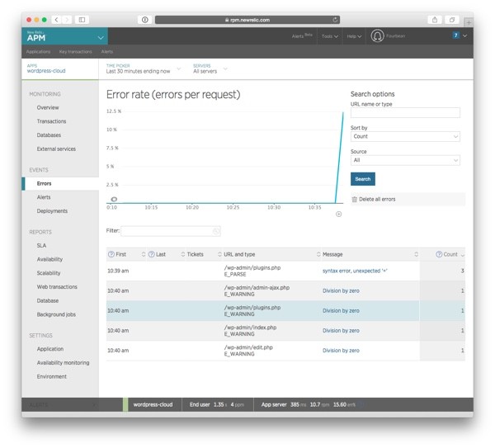The width and height of the screenshot is (495, 448).
Task: Expand the APM product switcher chevron
Action: click(101, 38)
